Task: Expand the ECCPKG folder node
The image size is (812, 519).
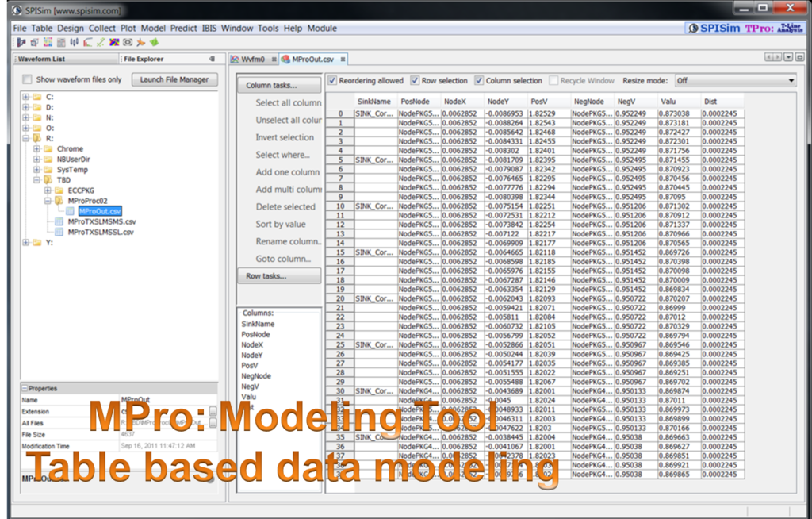Action: [x=48, y=190]
